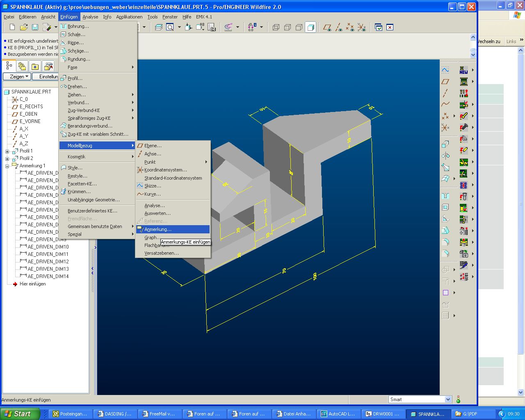Image resolution: width=525 pixels, height=420 pixels.
Task: Select the datum point tool in right toolbar
Action: [x=445, y=116]
